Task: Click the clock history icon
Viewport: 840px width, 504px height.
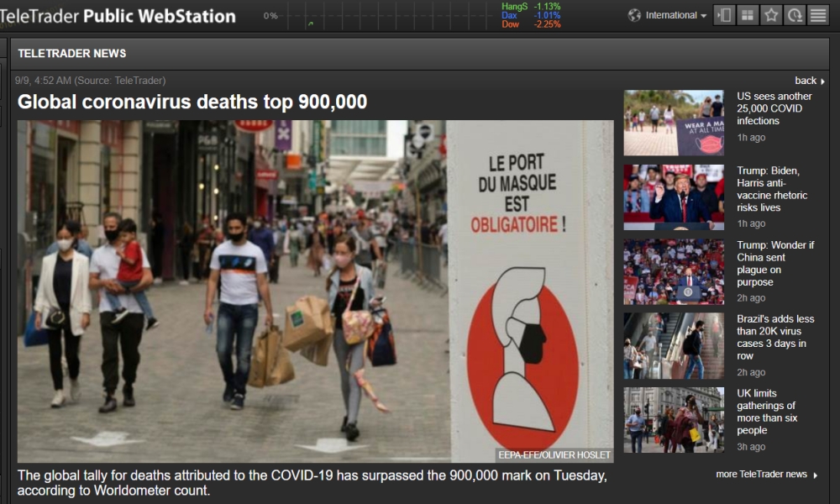Action: click(x=795, y=15)
